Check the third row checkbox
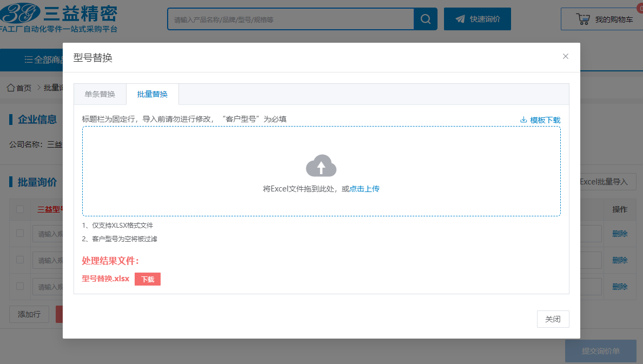 pyautogui.click(x=19, y=287)
